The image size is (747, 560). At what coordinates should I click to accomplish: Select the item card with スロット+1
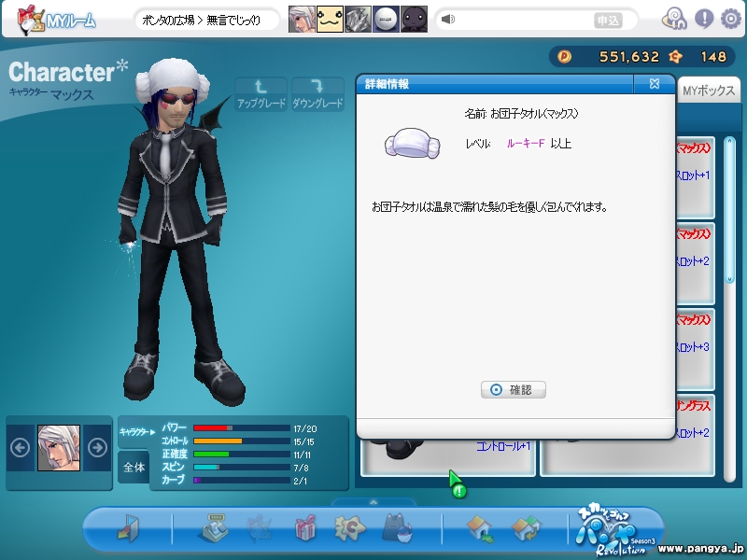click(695, 178)
